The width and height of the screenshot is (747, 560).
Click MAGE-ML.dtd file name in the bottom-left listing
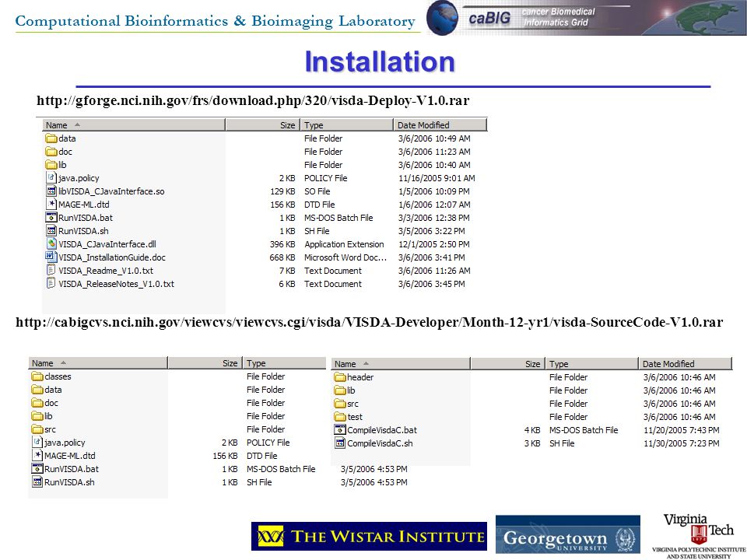[x=70, y=456]
